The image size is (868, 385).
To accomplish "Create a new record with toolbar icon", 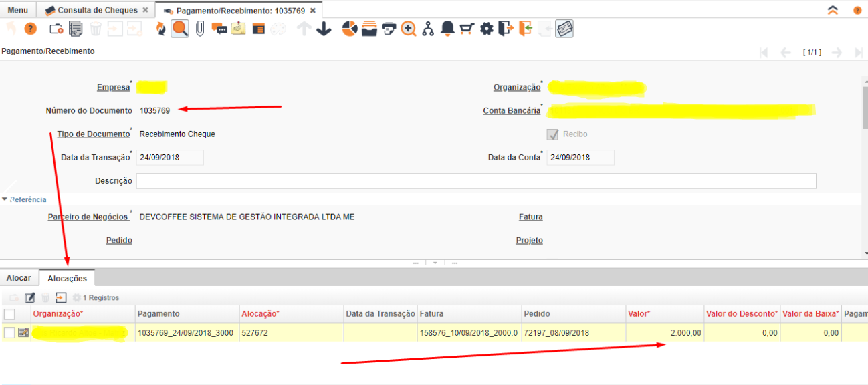I will click(x=57, y=29).
